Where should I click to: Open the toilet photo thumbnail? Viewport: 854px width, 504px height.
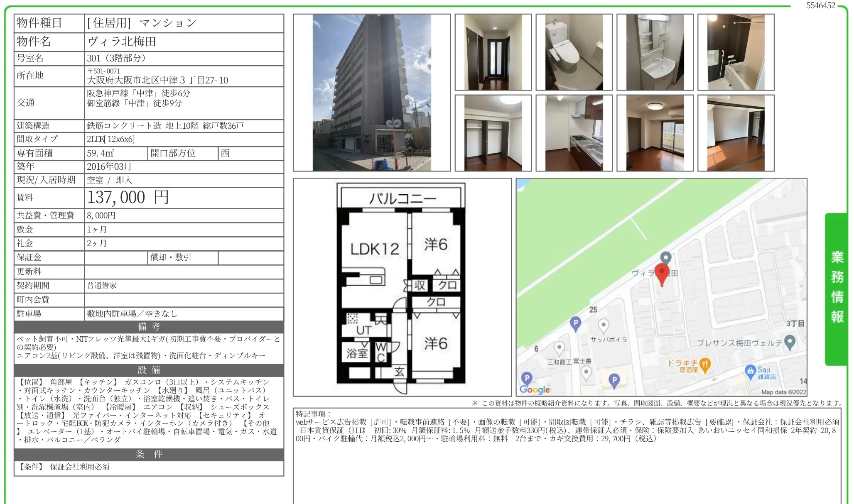pos(574,52)
